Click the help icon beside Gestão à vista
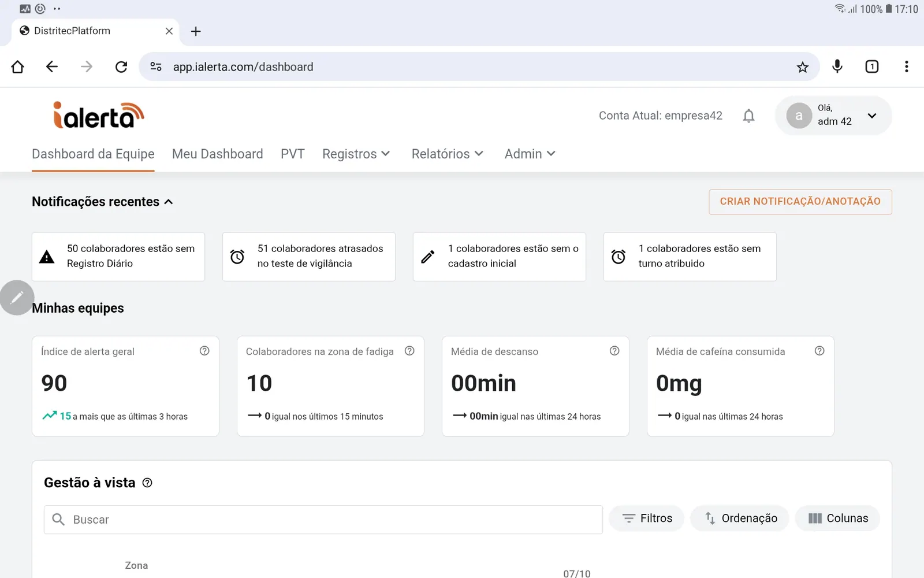924x578 pixels. point(147,483)
